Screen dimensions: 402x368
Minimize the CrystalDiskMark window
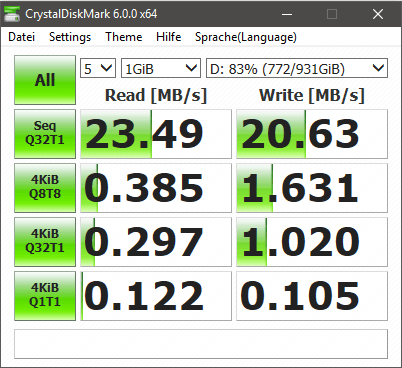click(287, 14)
